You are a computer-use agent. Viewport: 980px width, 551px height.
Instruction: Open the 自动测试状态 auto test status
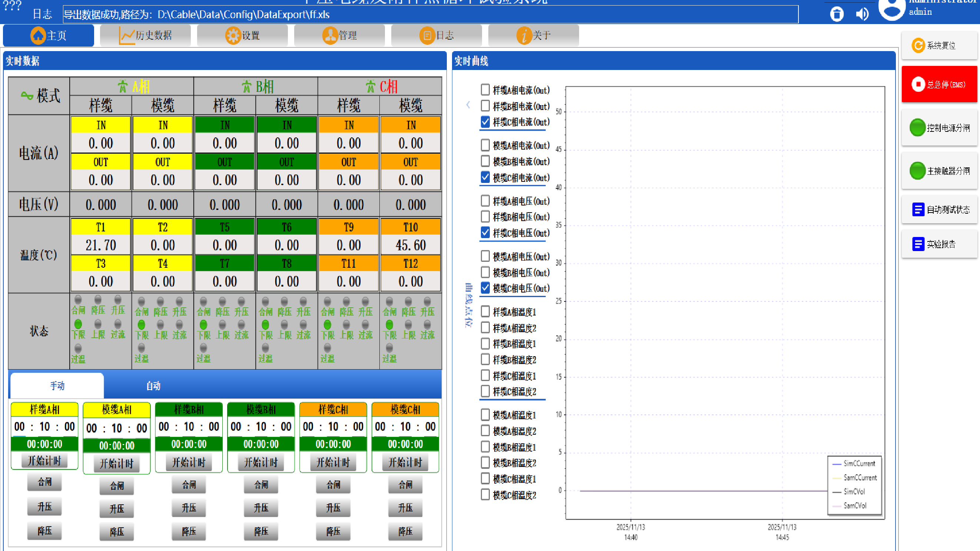[x=939, y=210]
